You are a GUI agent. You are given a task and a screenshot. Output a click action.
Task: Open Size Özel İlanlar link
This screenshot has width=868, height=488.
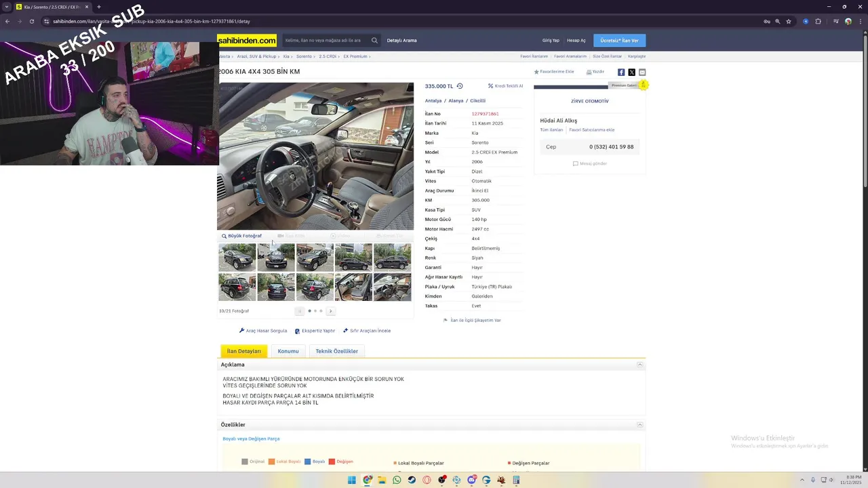point(607,56)
